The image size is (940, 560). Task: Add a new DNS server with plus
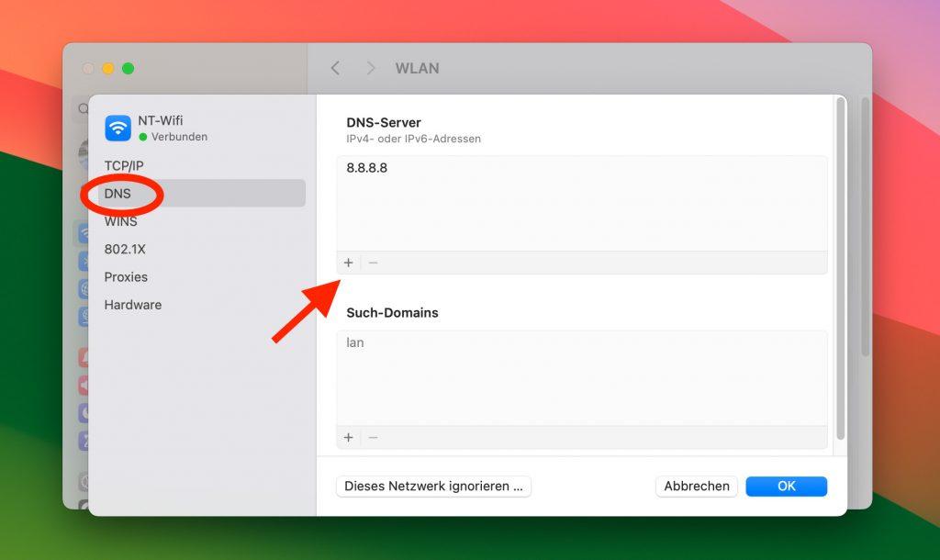(x=348, y=263)
